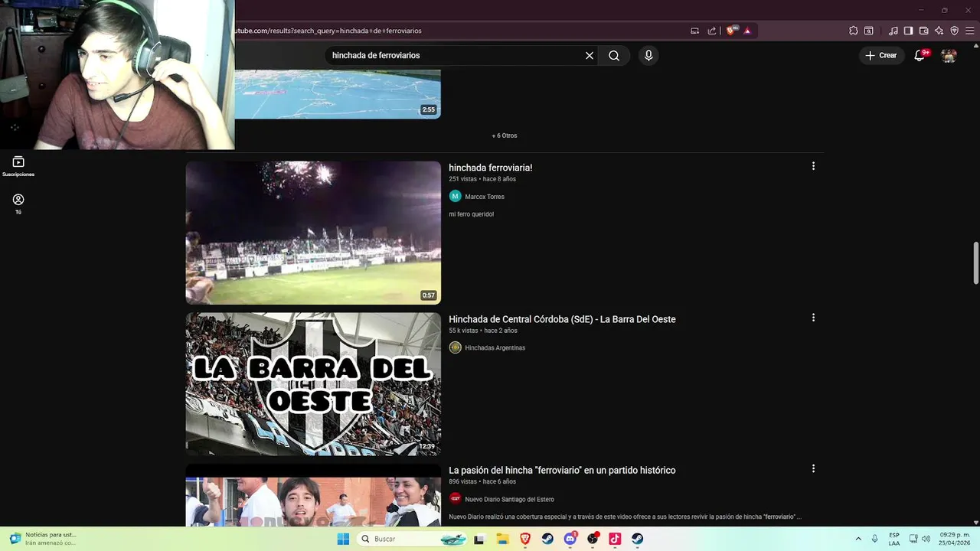980x551 pixels.
Task: Click Marcox Torres channel avatar
Action: (x=456, y=196)
